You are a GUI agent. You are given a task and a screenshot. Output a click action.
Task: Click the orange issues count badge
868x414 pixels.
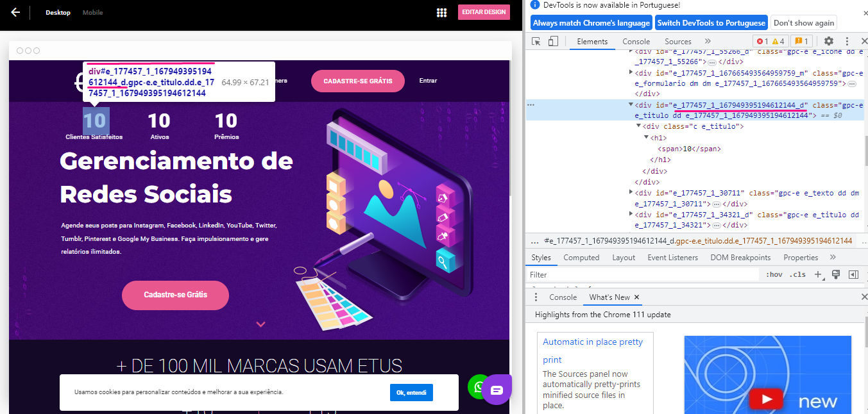click(x=802, y=42)
